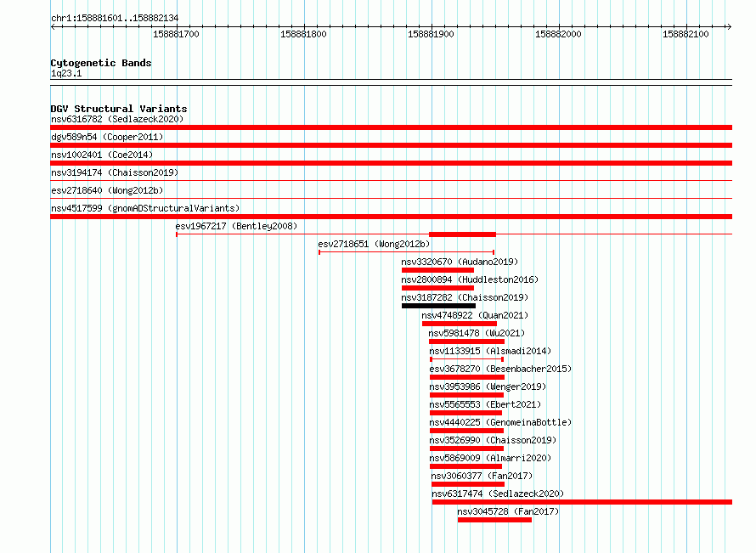Click the DGV Structural Variants track title
Image resolution: width=756 pixels, height=553 pixels.
pos(119,109)
